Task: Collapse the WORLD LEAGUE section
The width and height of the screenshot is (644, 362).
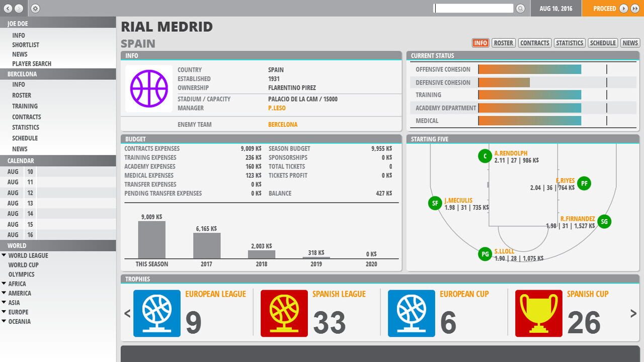Action: (4, 255)
